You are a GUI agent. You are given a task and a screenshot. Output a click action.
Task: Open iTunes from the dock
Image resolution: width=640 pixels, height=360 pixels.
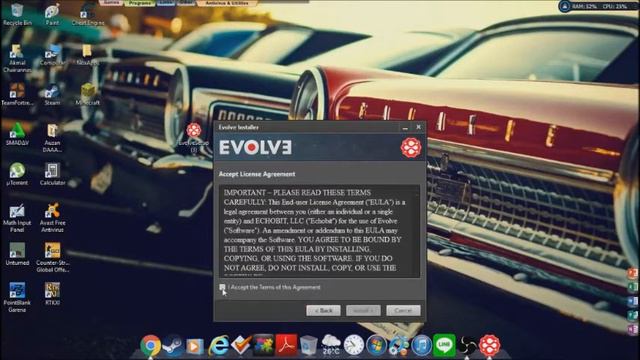422,345
